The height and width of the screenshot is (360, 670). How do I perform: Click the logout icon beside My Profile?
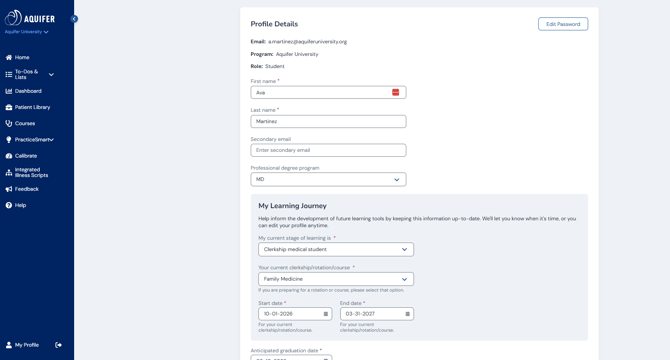click(x=59, y=345)
